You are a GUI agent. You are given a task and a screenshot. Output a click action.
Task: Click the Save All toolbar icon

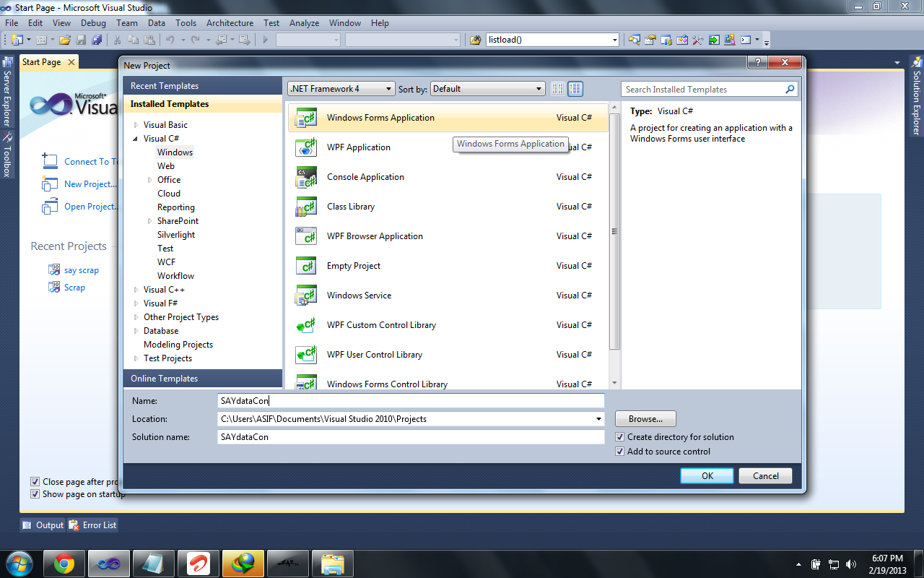point(96,40)
